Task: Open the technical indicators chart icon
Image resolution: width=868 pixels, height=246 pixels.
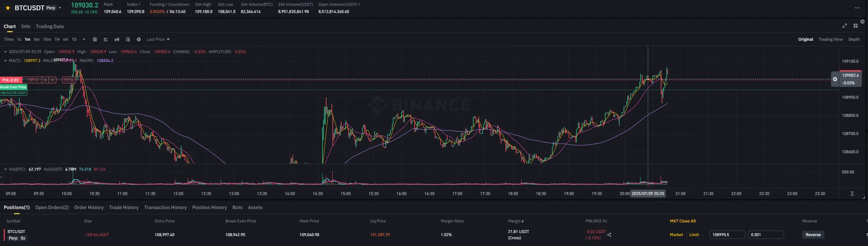Action: click(x=106, y=39)
